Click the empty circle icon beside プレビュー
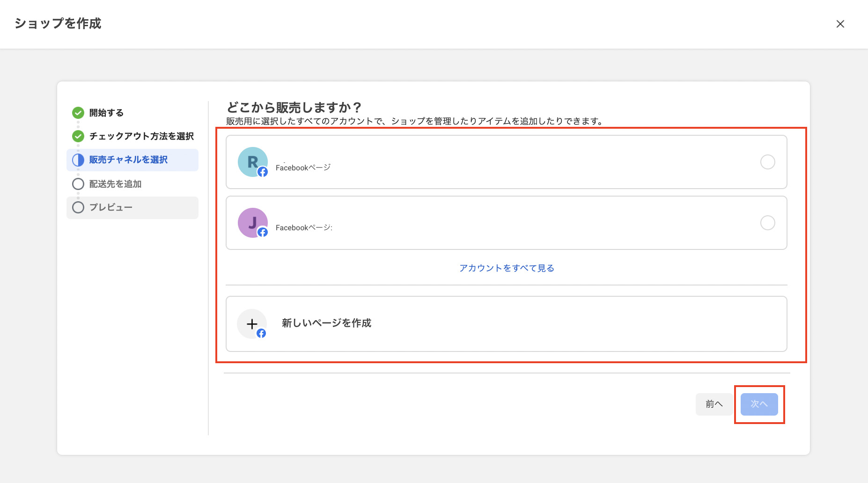 click(x=78, y=207)
